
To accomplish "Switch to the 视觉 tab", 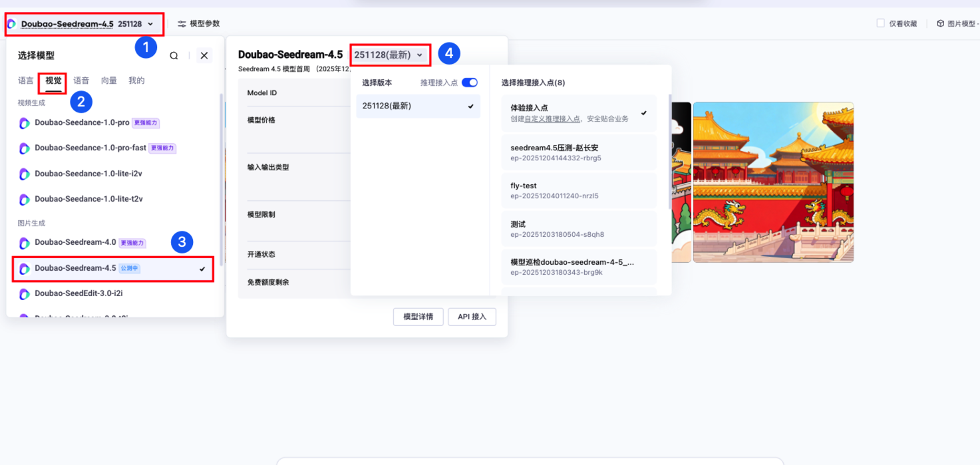I will click(x=53, y=80).
